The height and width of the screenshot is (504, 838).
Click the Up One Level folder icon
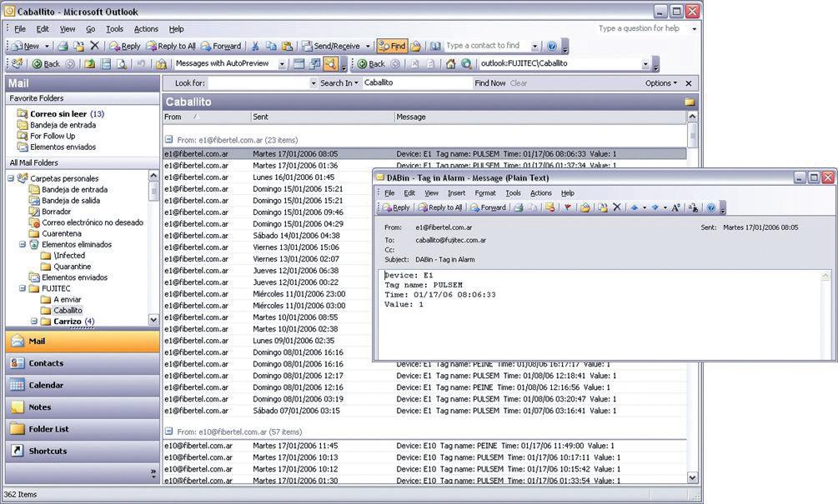[90, 64]
